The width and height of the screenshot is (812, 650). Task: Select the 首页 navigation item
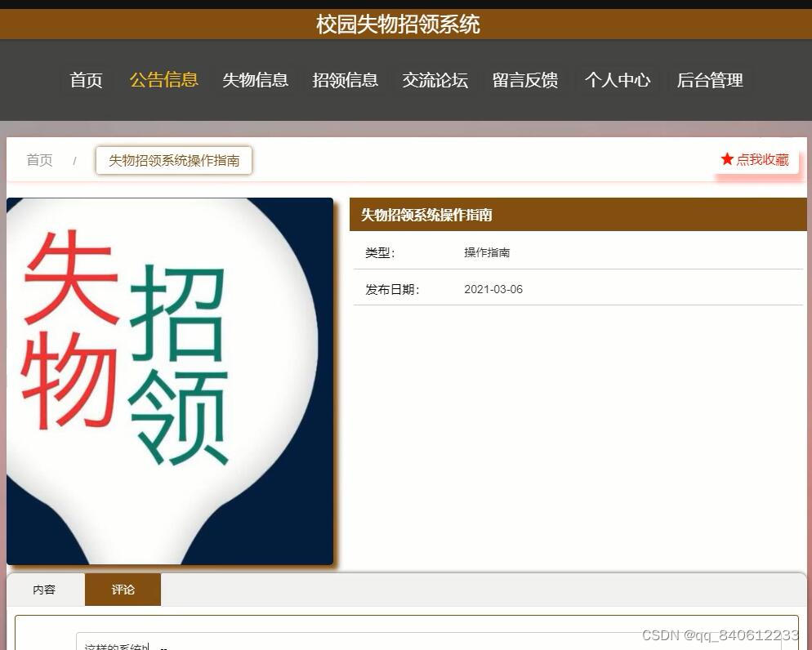point(86,80)
